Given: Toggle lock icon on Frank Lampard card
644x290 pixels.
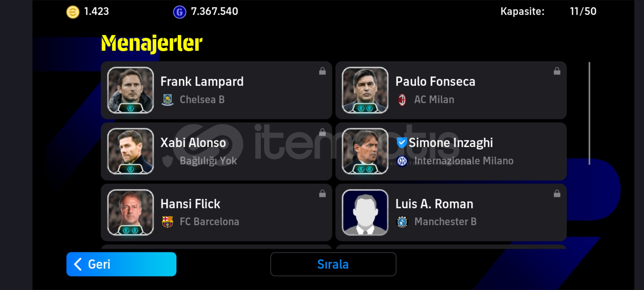Looking at the screenshot, I should tap(322, 71).
